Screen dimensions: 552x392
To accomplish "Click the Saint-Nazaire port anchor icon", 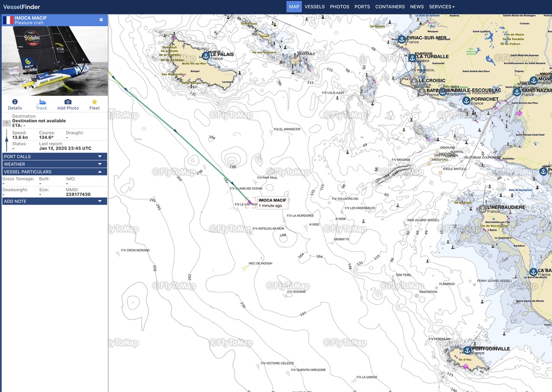I will pyautogui.click(x=517, y=92).
